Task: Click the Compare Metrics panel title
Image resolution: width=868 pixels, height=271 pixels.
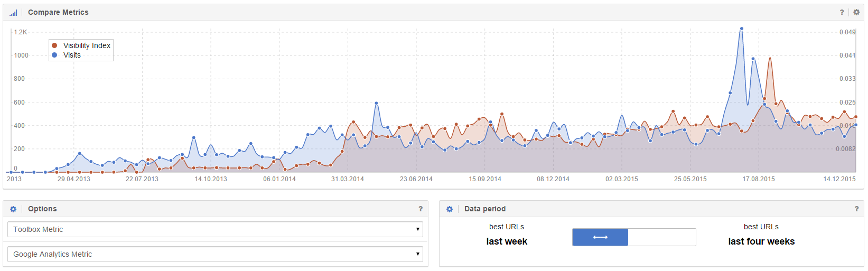Action: pyautogui.click(x=58, y=12)
